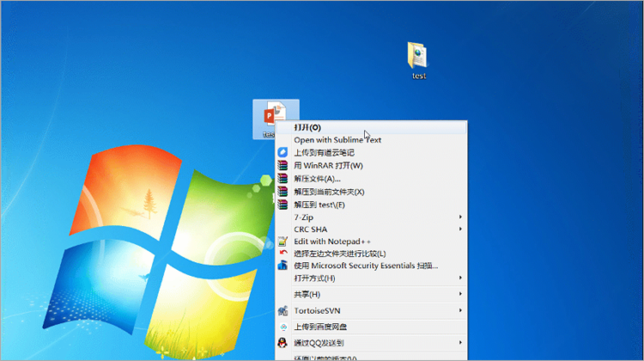Expand the 通过QQ发送到 submenu arrow
The image size is (644, 361).
(x=460, y=342)
